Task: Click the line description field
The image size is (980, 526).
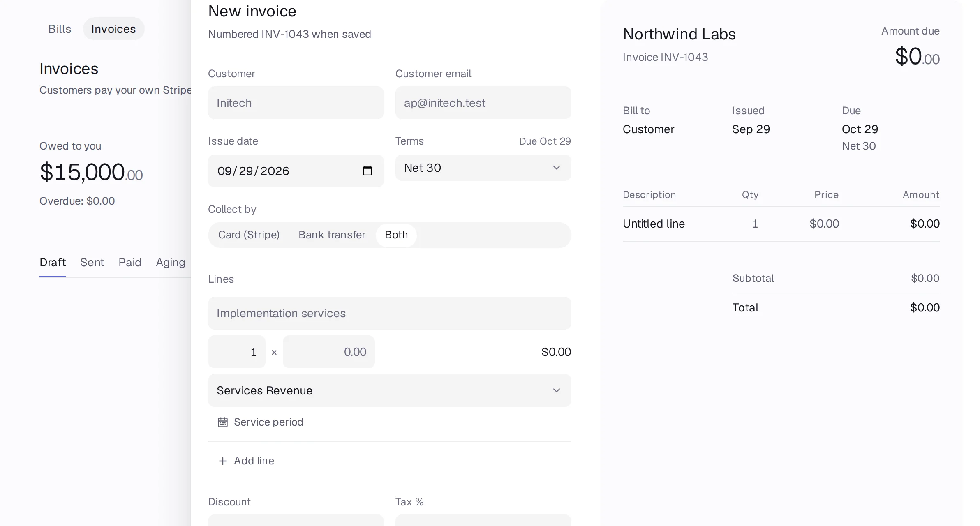Action: (x=389, y=313)
